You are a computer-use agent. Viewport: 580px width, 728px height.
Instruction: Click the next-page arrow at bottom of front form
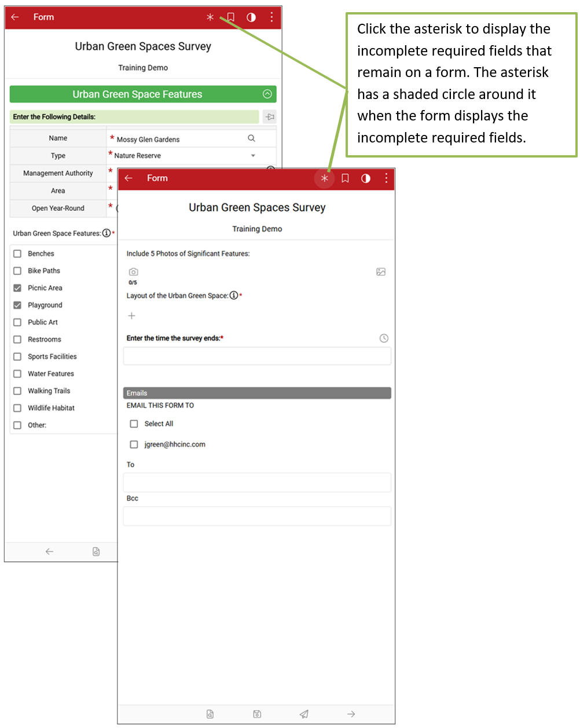click(x=351, y=714)
